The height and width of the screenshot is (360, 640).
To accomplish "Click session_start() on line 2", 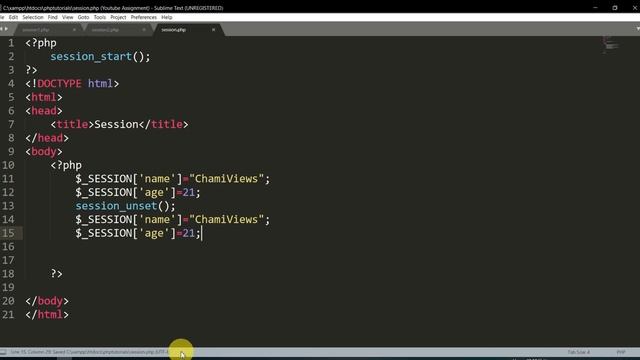I will click(x=100, y=56).
